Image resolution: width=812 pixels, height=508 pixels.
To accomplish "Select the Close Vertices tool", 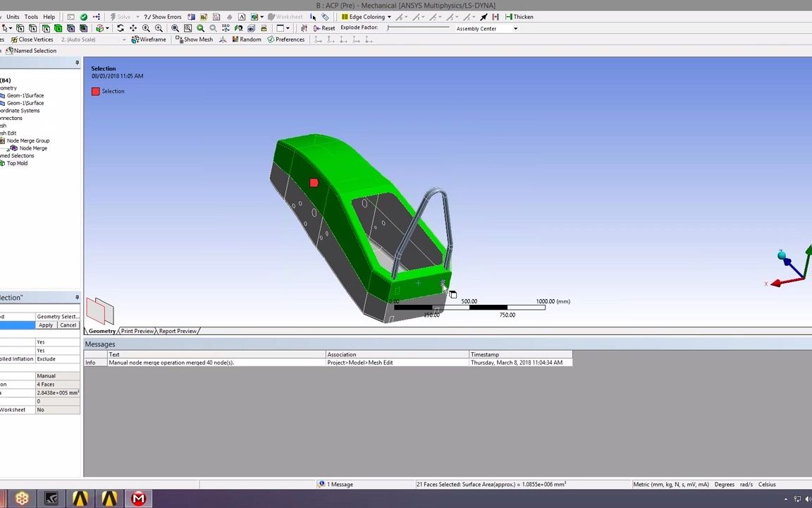I will [35, 40].
